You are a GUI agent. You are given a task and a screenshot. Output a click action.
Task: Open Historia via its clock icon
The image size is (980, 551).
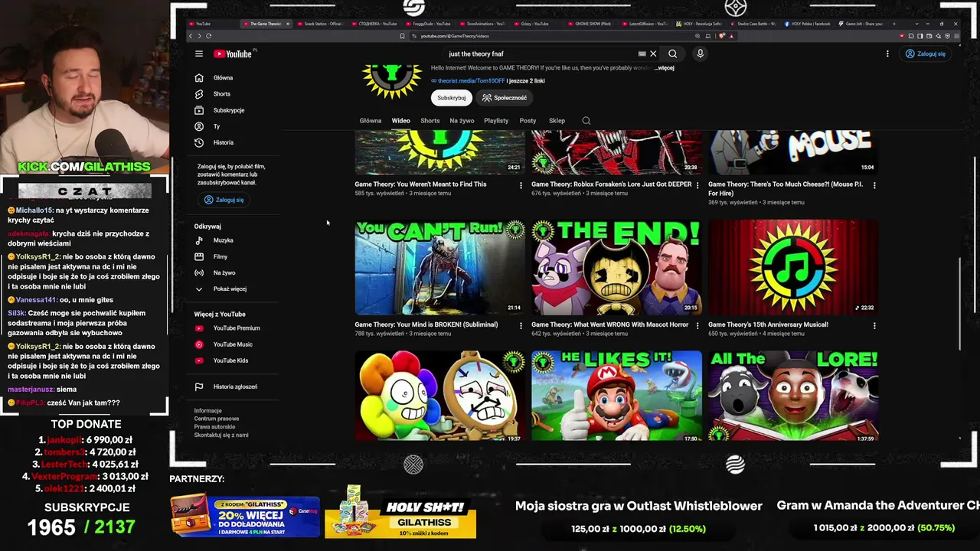coord(199,142)
